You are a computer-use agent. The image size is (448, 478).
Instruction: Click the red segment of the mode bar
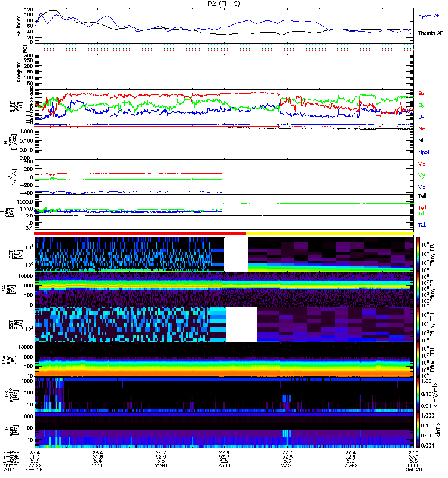pos(140,234)
